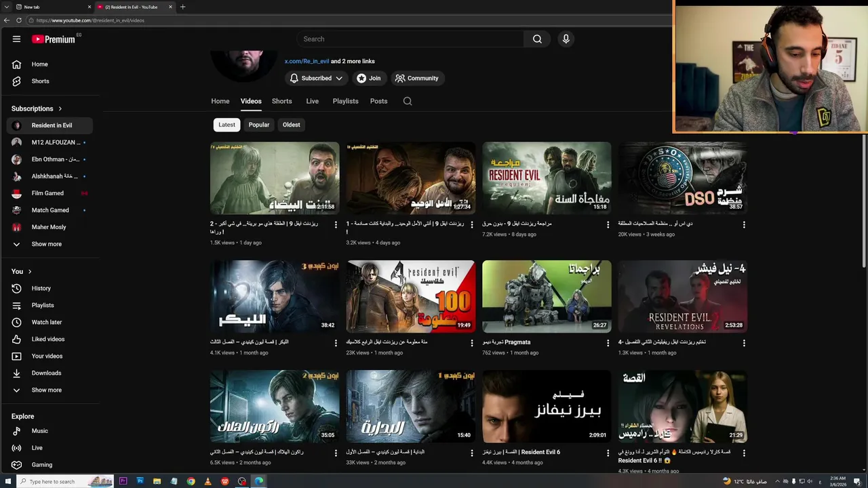Open the 15:18 Resident Evil Requiem review thumbnail
Viewport: 868px width, 488px height.
point(547,178)
